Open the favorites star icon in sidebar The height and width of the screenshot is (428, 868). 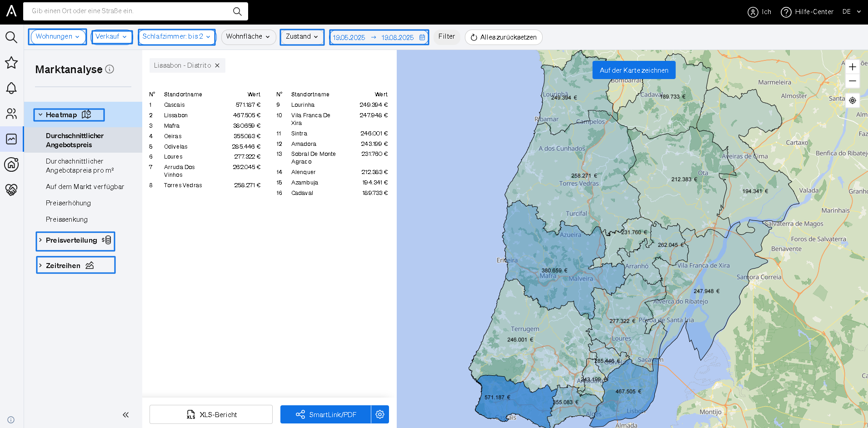pyautogui.click(x=11, y=63)
